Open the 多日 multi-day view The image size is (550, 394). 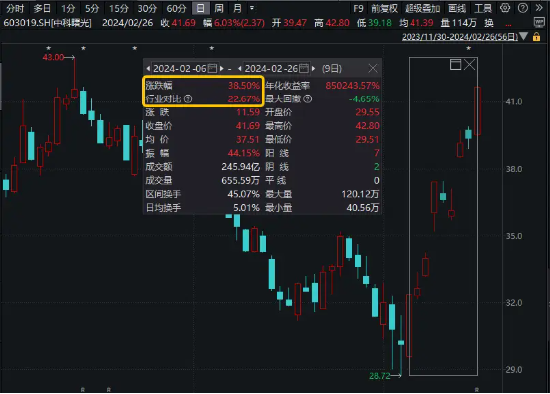click(x=42, y=8)
